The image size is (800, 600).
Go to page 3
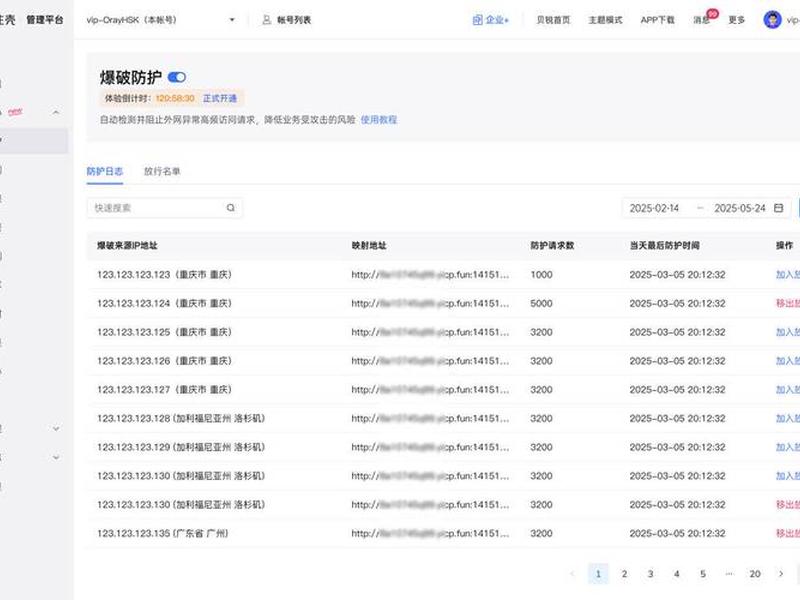point(651,573)
